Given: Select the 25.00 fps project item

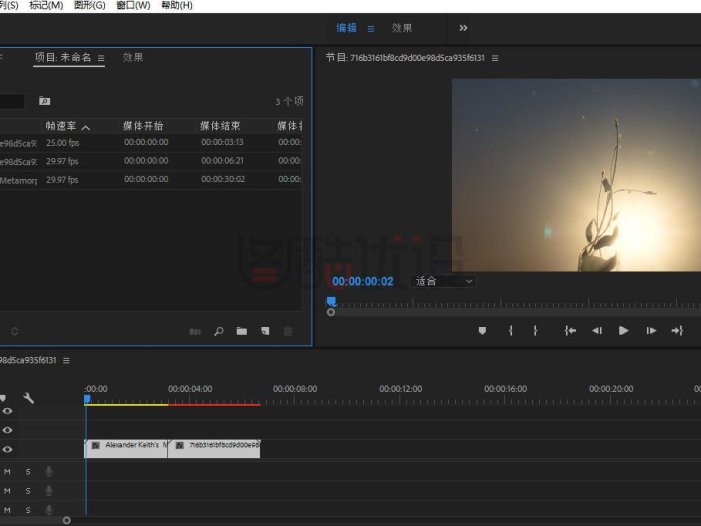Looking at the screenshot, I should (x=151, y=143).
